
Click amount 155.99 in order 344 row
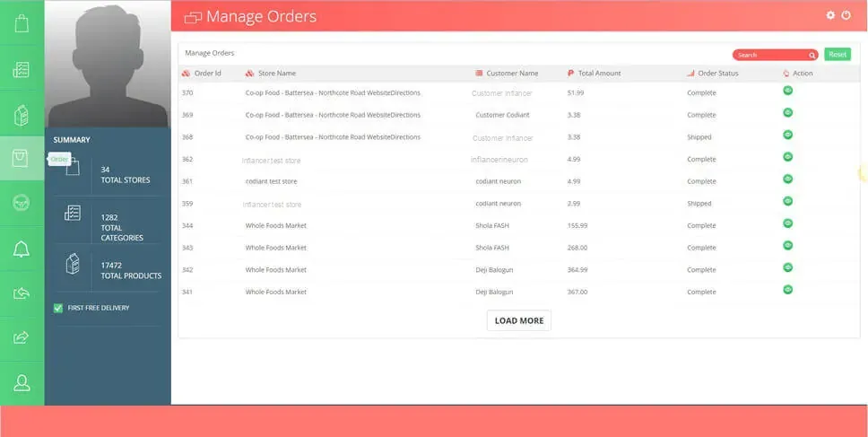pos(577,226)
